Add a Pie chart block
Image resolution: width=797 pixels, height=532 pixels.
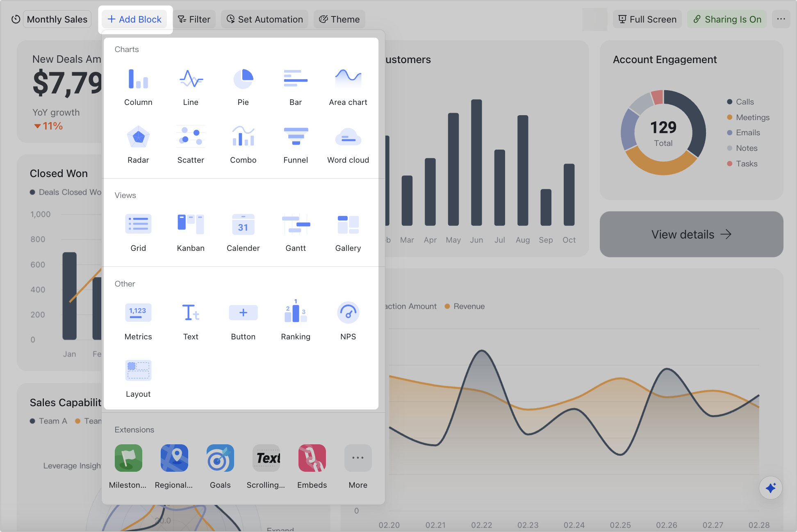click(x=243, y=87)
